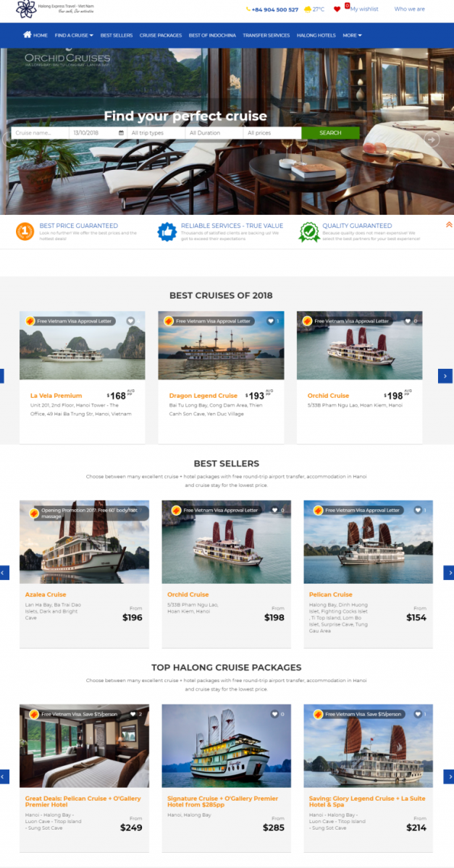The height and width of the screenshot is (868, 454).
Task: Focus the Cruise name search field
Action: point(40,133)
